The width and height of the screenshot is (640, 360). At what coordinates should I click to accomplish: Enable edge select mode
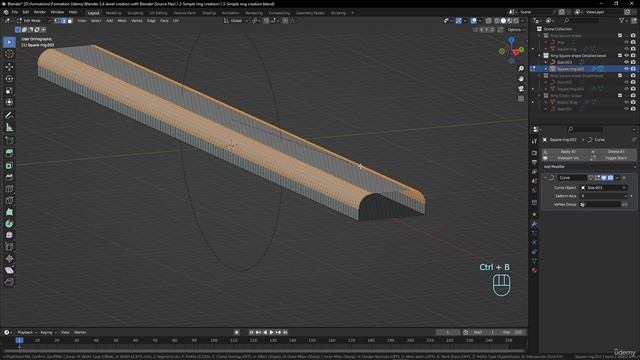click(63, 21)
